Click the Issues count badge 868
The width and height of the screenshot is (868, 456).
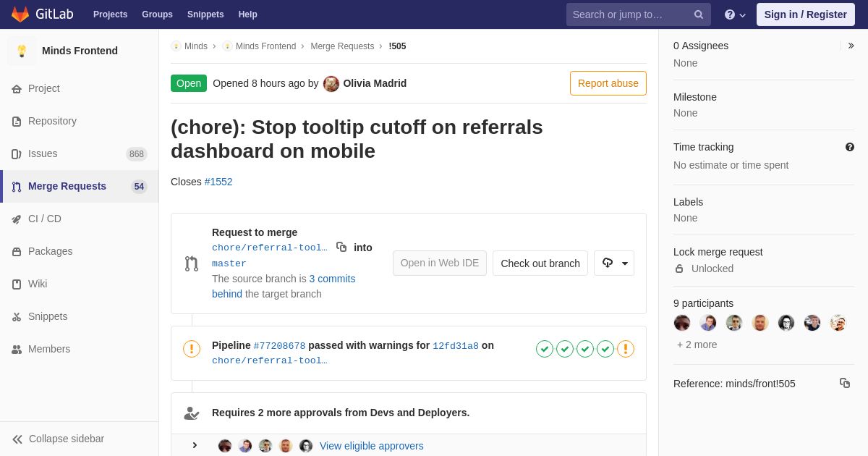coord(137,154)
